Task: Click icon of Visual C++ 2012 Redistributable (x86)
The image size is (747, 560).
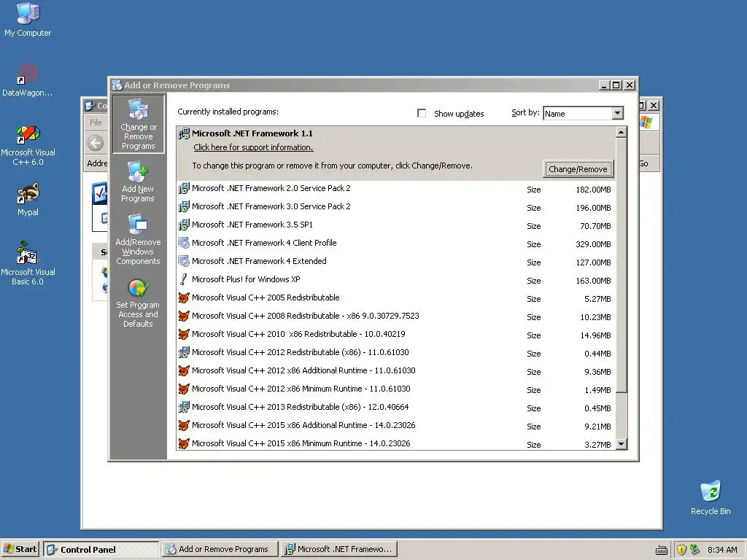Action: [184, 352]
